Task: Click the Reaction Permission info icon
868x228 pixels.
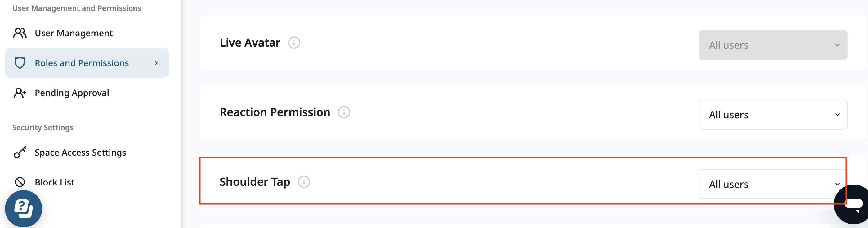Action: [x=344, y=112]
